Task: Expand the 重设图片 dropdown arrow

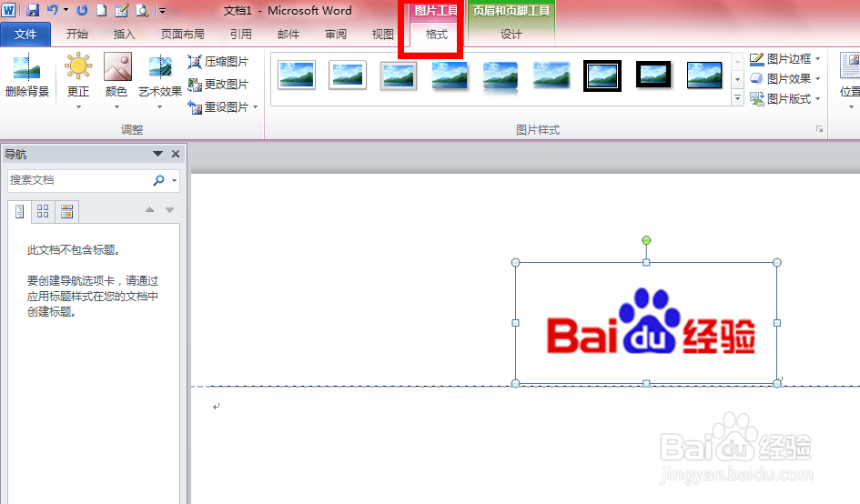Action: pyautogui.click(x=255, y=107)
